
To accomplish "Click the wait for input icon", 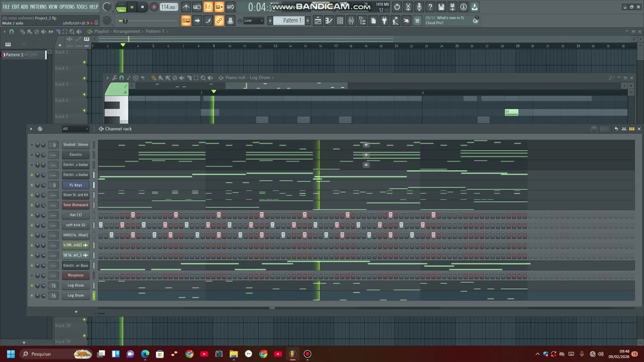I will (197, 7).
